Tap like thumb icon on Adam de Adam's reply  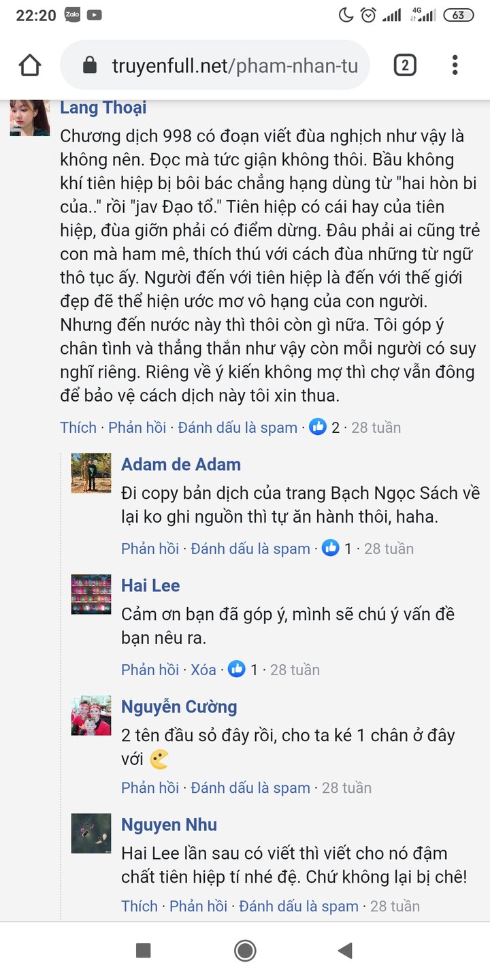[331, 548]
